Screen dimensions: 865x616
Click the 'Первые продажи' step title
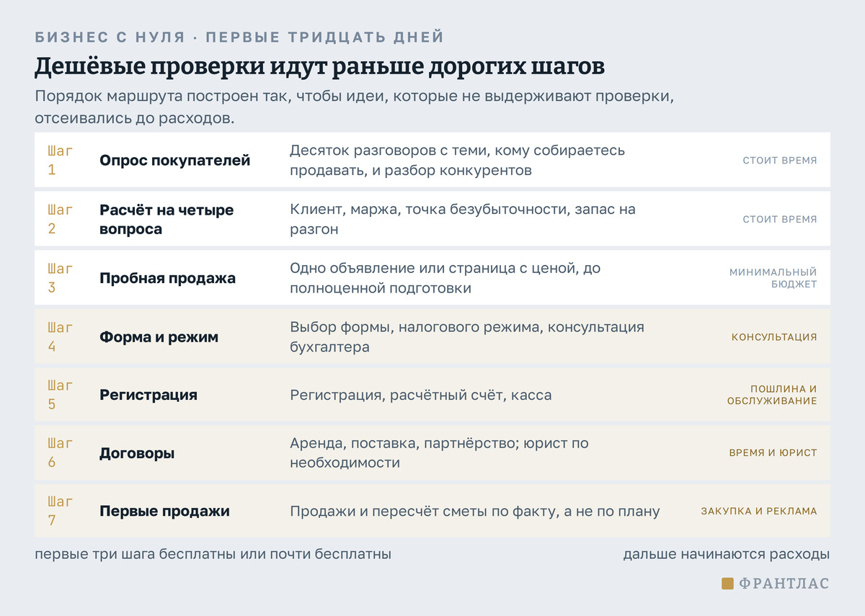tap(164, 512)
